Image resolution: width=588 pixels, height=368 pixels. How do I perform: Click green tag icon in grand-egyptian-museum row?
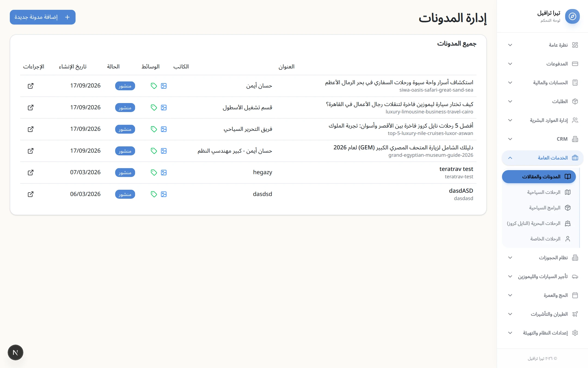154,151
